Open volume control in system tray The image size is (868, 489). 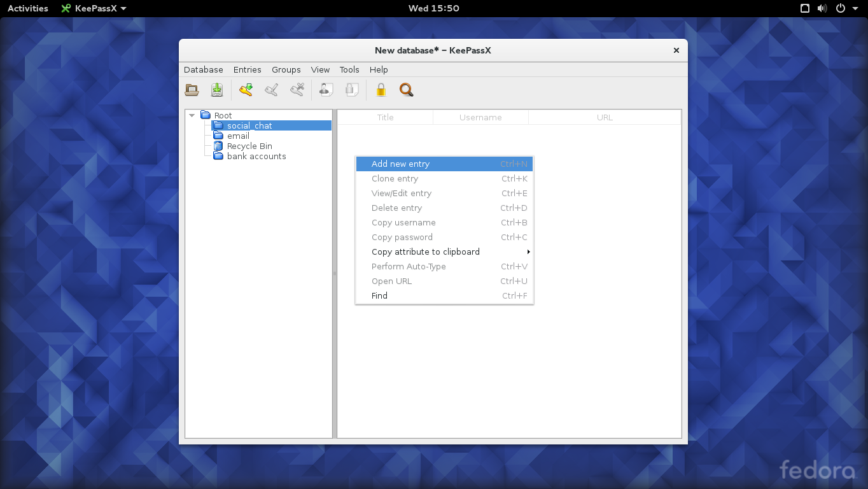point(822,8)
